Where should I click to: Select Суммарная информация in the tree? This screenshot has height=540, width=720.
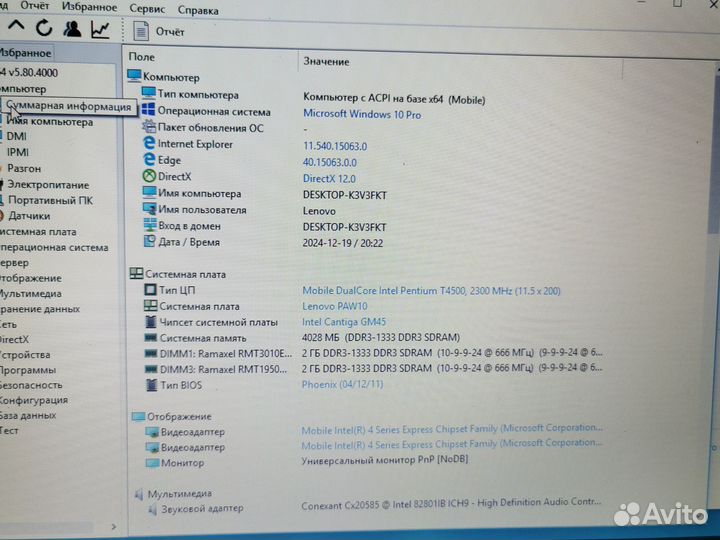pos(68,107)
